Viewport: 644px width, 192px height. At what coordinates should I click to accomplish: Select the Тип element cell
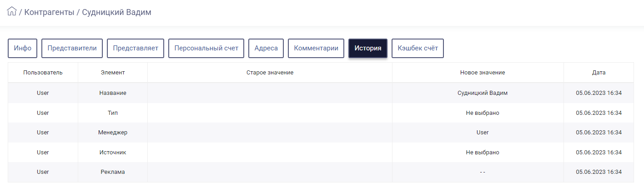(x=113, y=113)
